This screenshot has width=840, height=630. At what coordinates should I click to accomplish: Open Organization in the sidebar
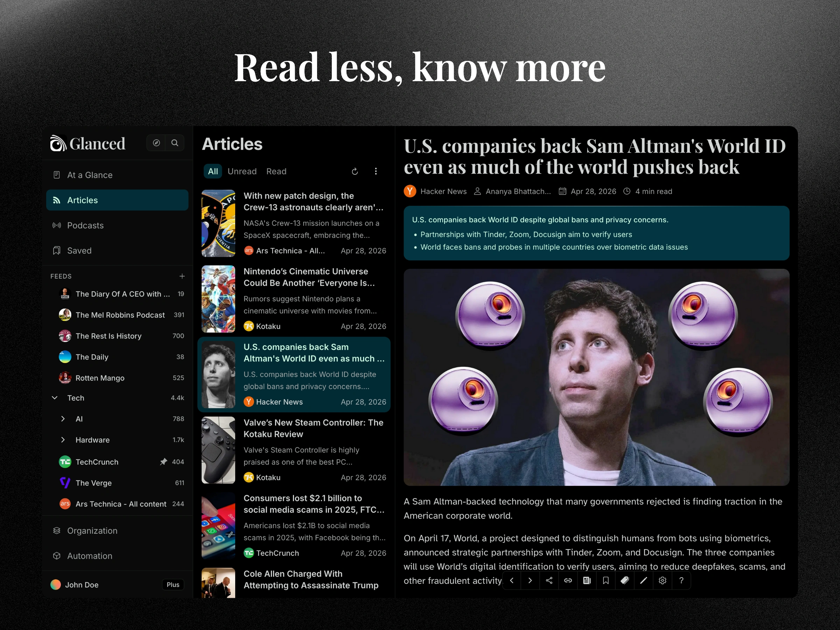[117, 531]
